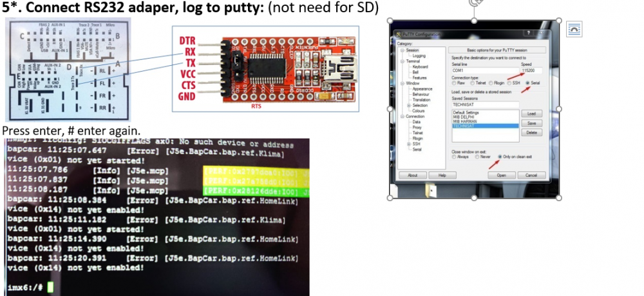Select the Never close window on exit option
The width and height of the screenshot is (644, 296).
[477, 157]
